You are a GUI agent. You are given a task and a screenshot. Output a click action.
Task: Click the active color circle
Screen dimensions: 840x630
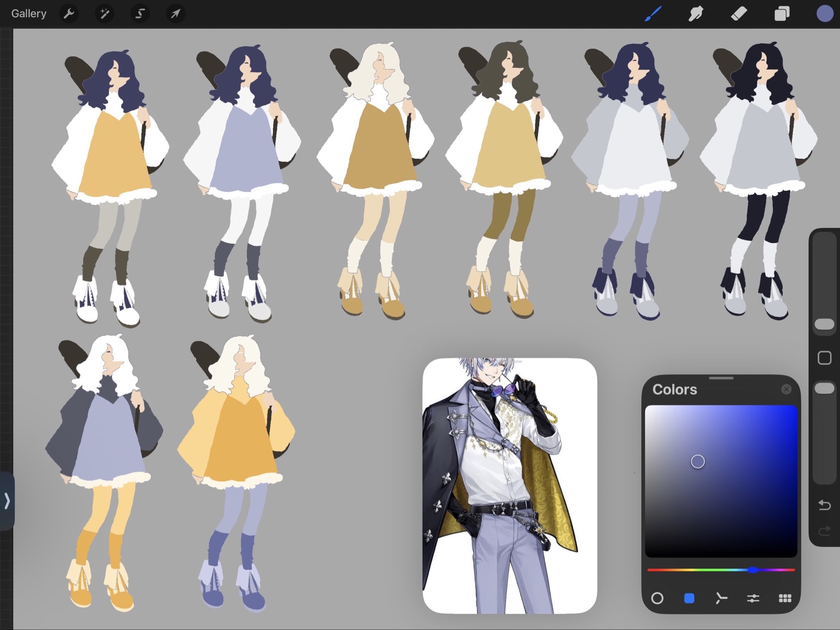[824, 14]
